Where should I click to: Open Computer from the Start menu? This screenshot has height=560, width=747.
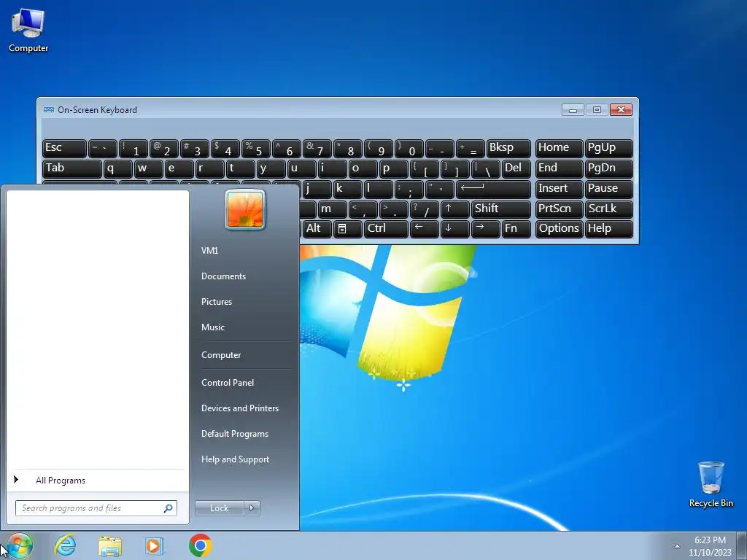[221, 355]
